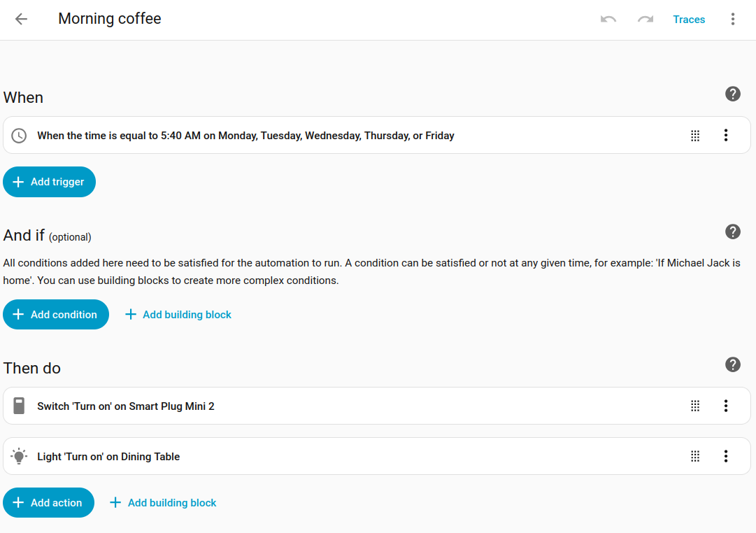This screenshot has width=756, height=533.
Task: Click drag handle on Dining Table action
Action: [x=695, y=456]
